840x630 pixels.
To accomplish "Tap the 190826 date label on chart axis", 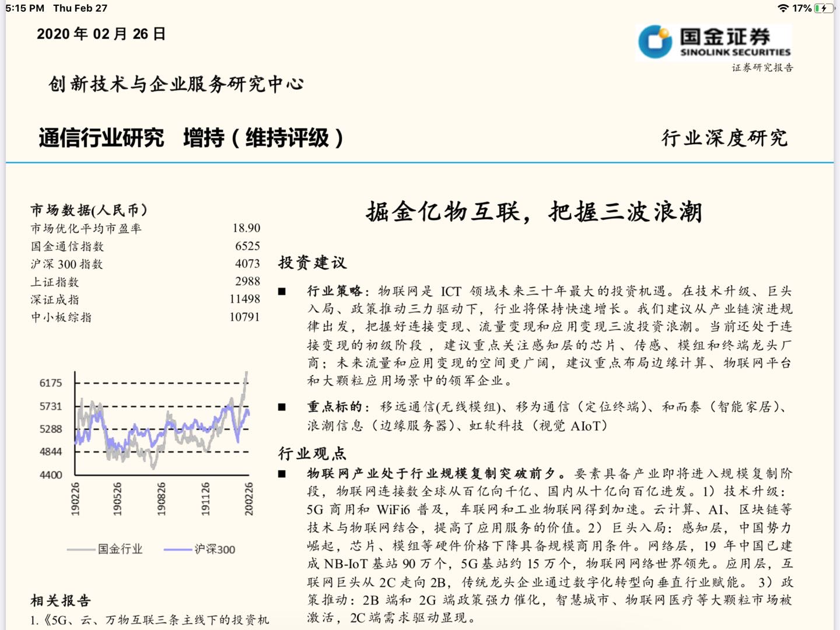I will pyautogui.click(x=161, y=499).
